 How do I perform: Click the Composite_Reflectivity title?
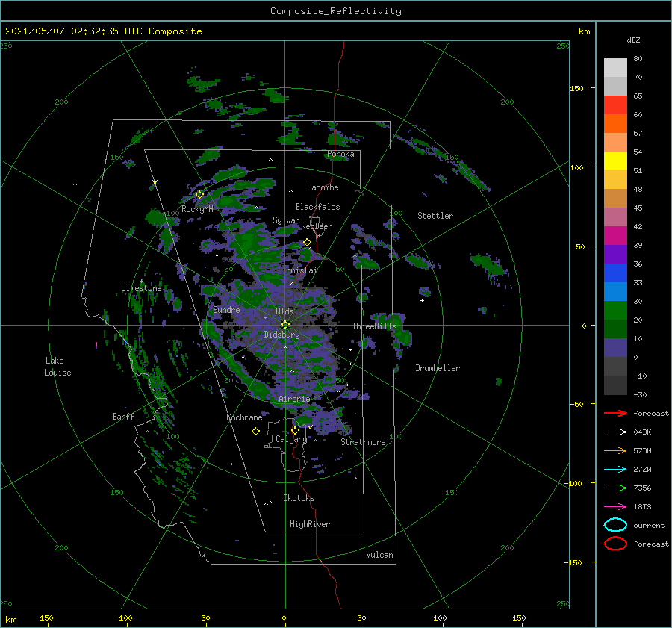tap(336, 11)
